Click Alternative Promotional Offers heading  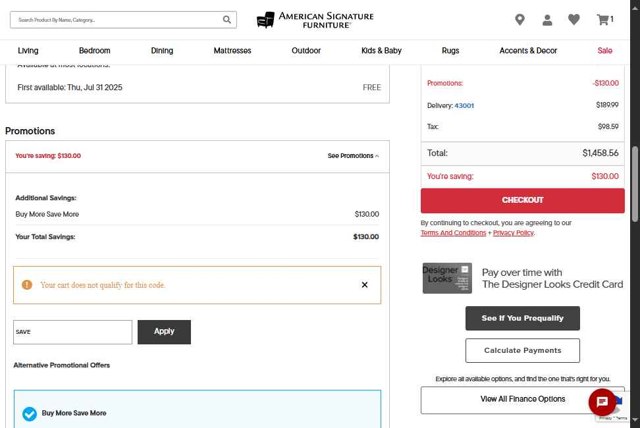point(62,365)
